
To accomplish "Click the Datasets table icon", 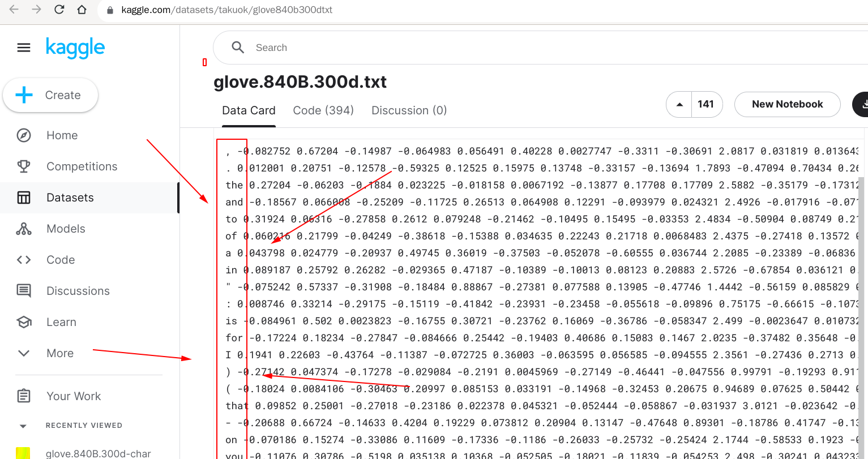I will click(x=24, y=198).
